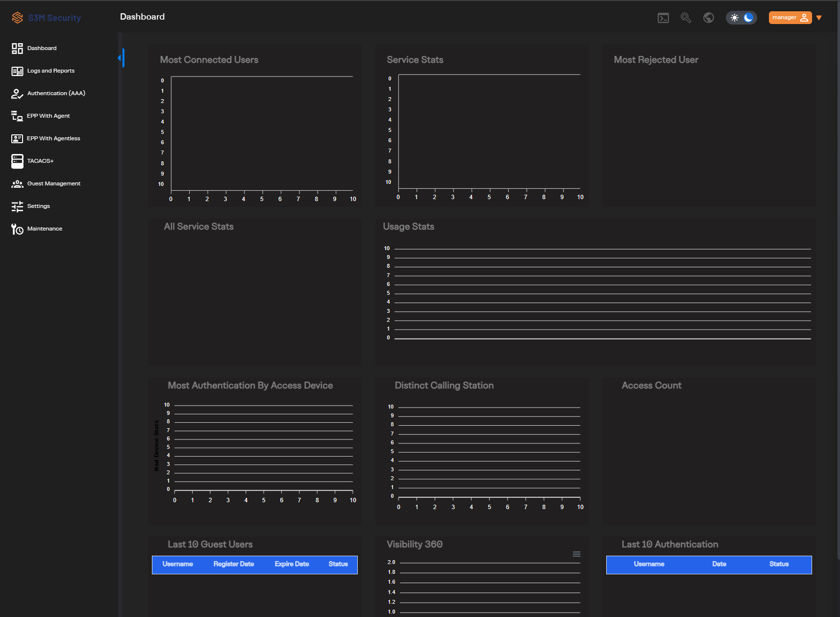Open the terminal console icon

click(663, 18)
